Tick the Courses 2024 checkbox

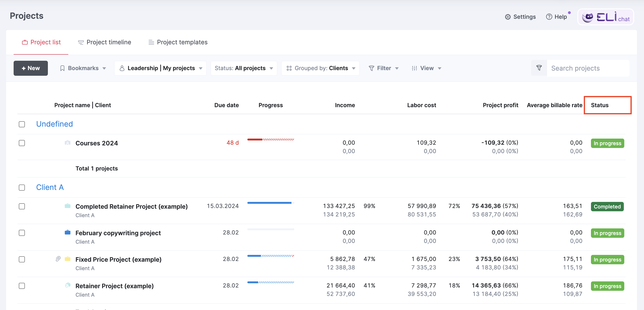(x=22, y=143)
